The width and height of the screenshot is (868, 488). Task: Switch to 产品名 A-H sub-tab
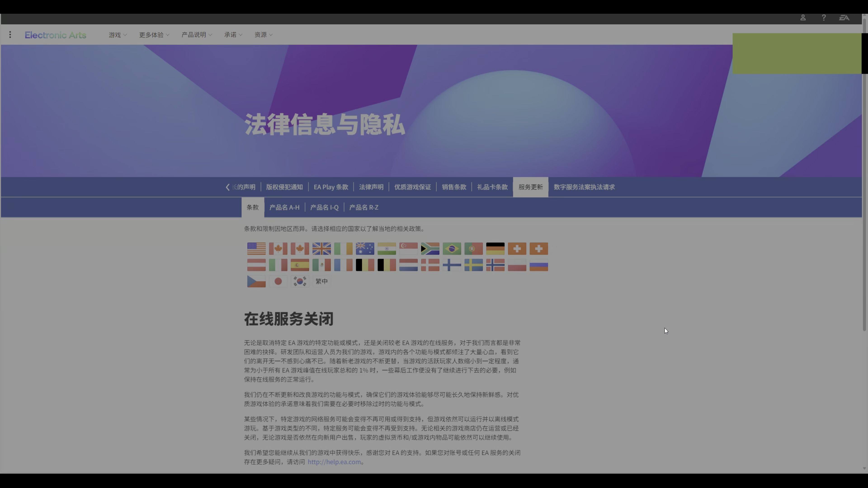[284, 207]
